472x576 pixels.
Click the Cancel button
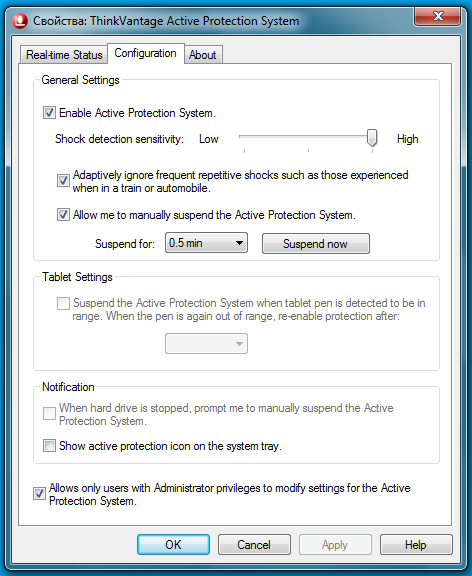(x=254, y=544)
